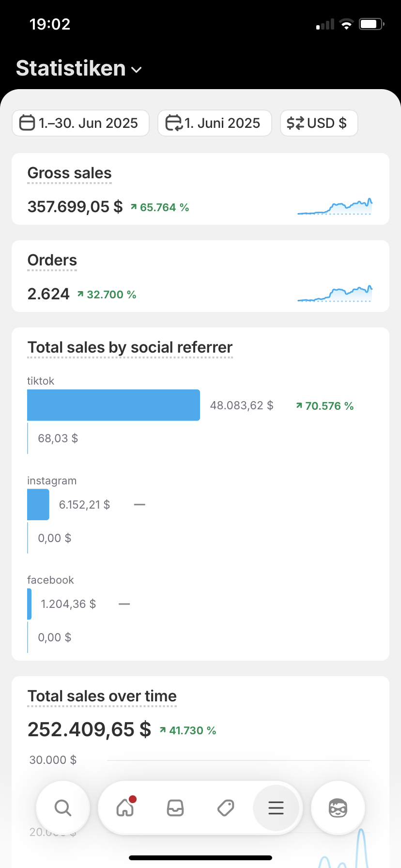Change the 1. Juni 2025 comparison date
This screenshot has width=401, height=868.
click(x=215, y=123)
